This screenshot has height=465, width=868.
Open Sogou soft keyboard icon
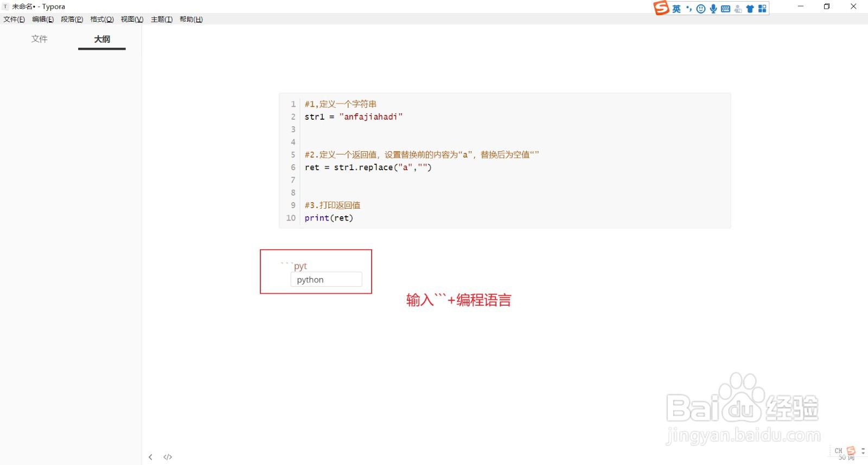pos(725,9)
